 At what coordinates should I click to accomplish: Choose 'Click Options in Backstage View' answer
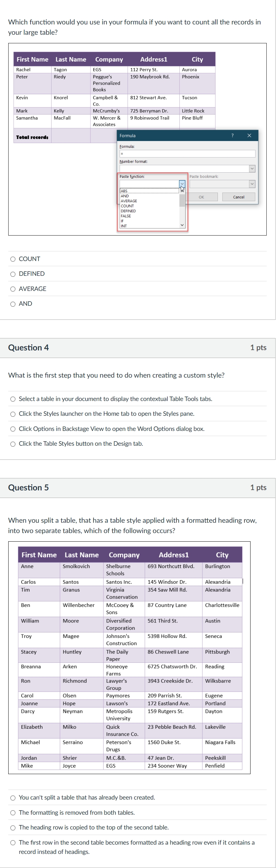(x=13, y=429)
